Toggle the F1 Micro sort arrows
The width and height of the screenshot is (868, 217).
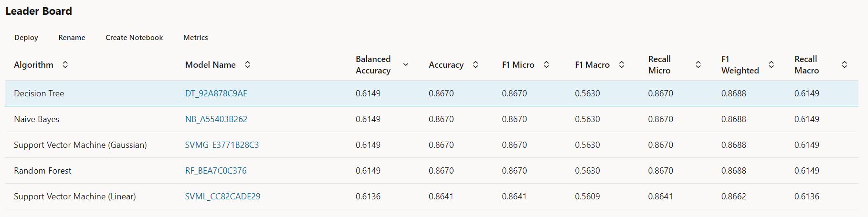(546, 64)
